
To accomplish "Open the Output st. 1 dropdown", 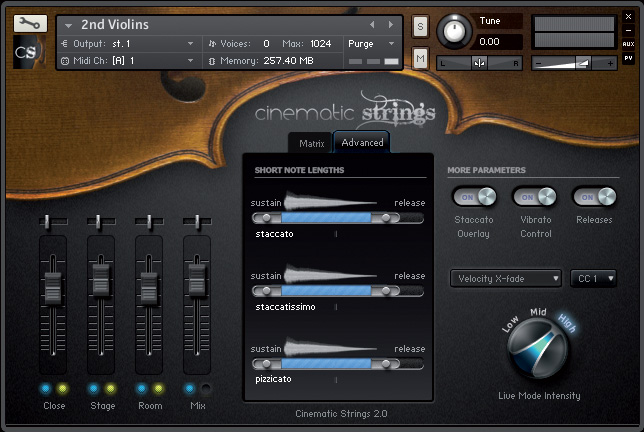I will 191,44.
